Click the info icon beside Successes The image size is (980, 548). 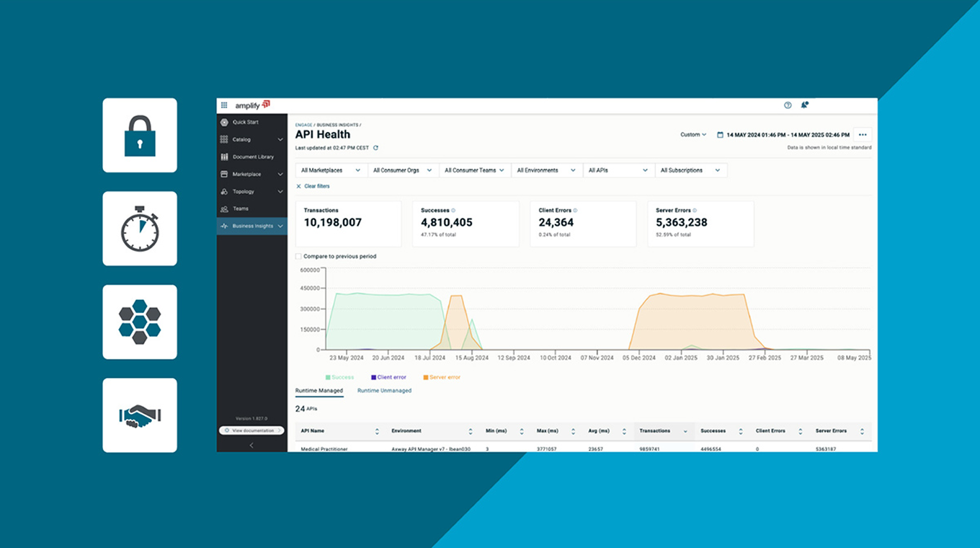tap(453, 211)
